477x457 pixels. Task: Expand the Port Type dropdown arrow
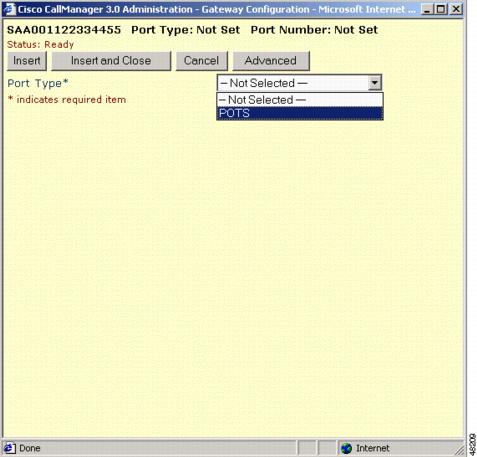click(x=375, y=83)
